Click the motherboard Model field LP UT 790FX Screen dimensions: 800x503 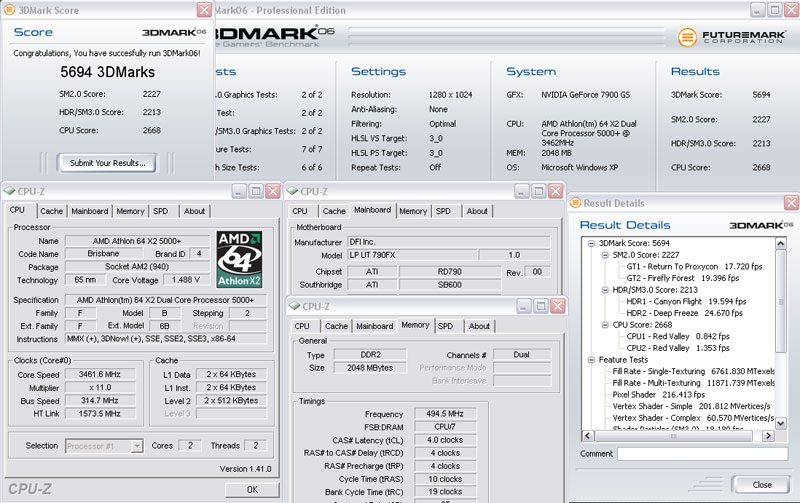pyautogui.click(x=412, y=255)
